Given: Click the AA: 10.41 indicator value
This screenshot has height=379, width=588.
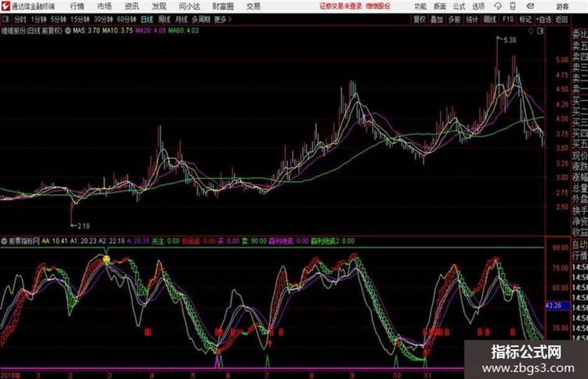Looking at the screenshot, I should pos(55,241).
